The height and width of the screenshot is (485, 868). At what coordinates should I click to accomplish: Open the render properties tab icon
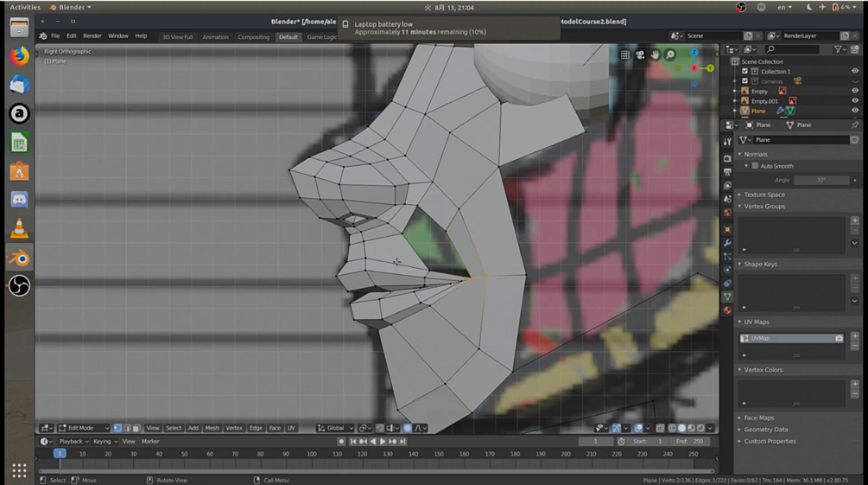pos(727,158)
